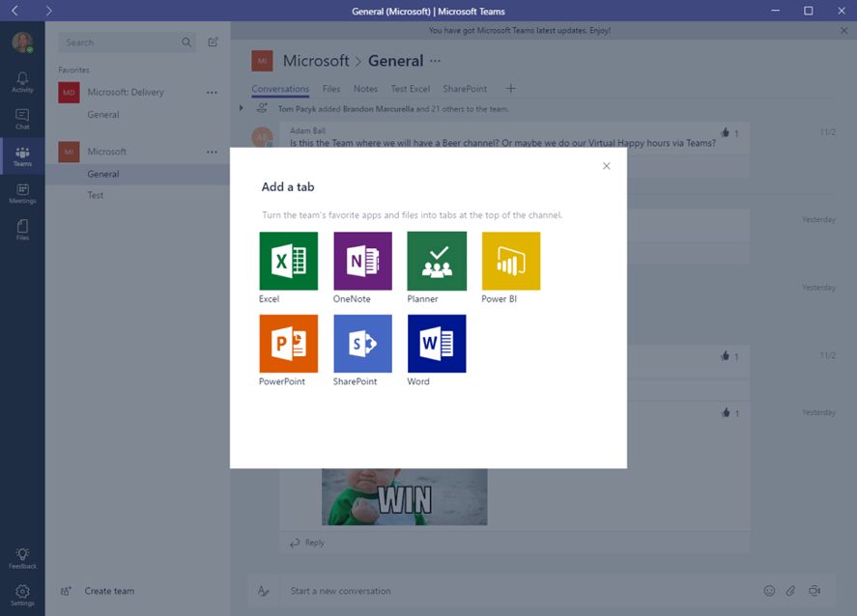Open the emoji picker
The height and width of the screenshot is (616, 857).
[x=769, y=590]
